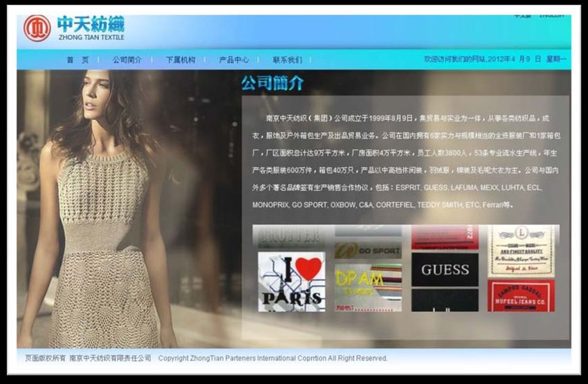Select the yellow DPAM label thumbnail
Viewport: 588px width, 384px height.
tap(368, 282)
